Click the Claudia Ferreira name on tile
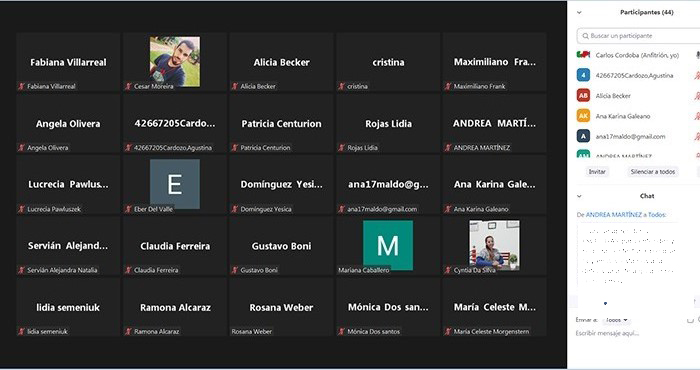The width and height of the screenshot is (700, 370). click(175, 246)
